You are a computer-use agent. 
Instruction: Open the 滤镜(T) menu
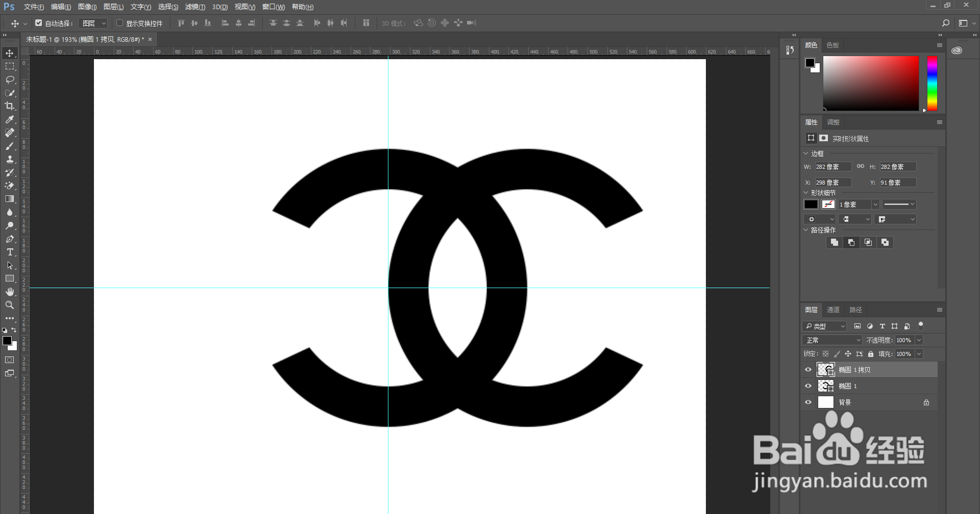point(195,7)
